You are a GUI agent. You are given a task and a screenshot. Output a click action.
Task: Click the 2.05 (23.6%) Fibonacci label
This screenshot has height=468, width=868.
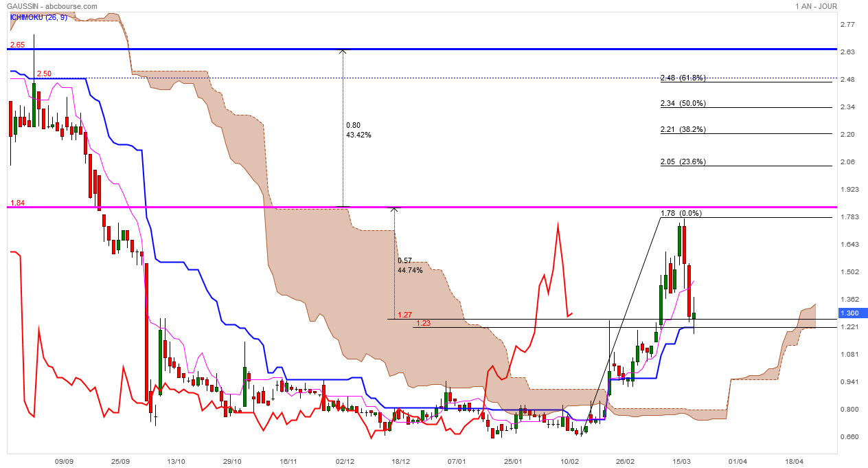(683, 162)
